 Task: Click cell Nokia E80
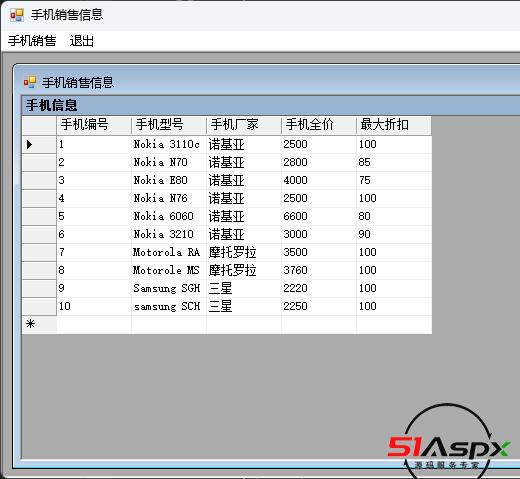tap(169, 180)
